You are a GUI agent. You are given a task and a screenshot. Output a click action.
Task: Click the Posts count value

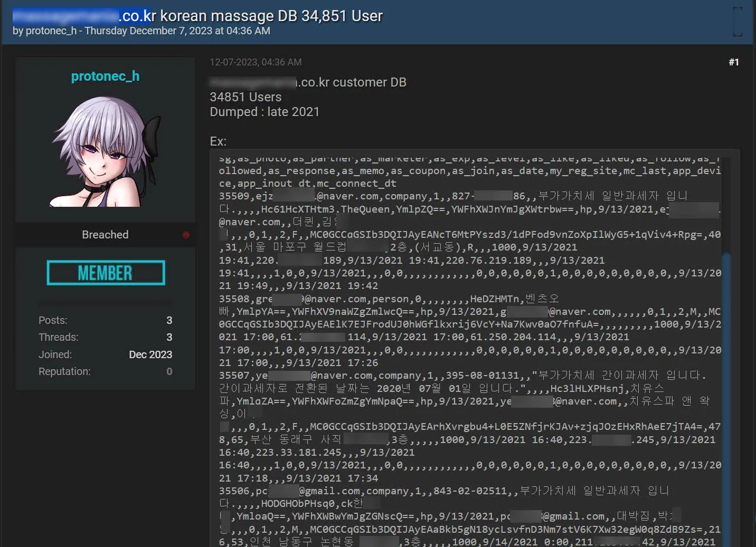pos(169,320)
